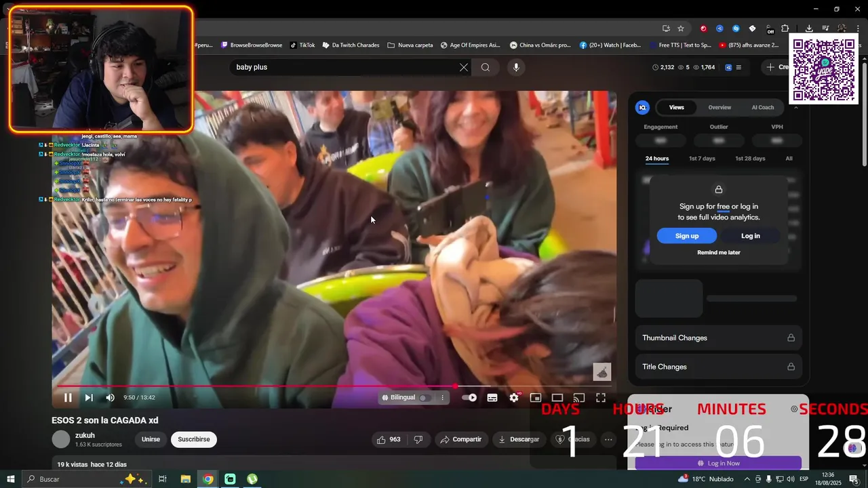Click the blue Sign up button

click(x=687, y=236)
